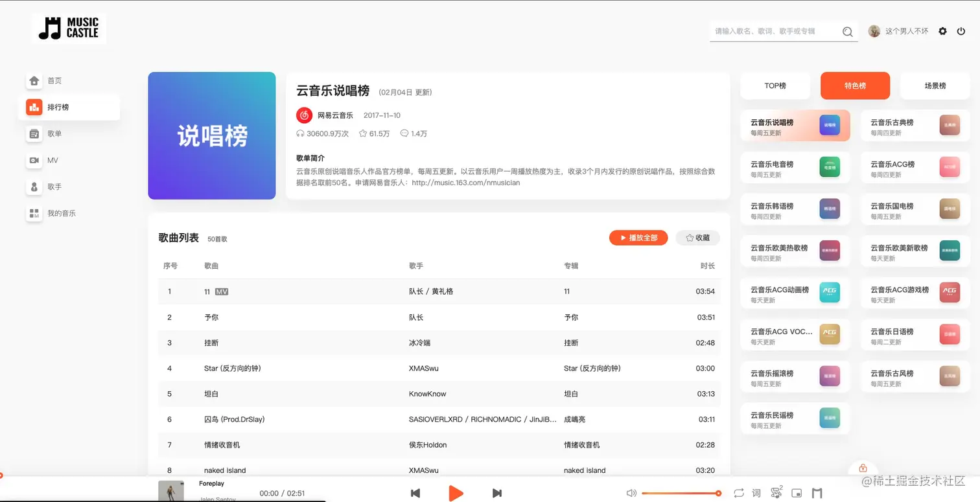The height and width of the screenshot is (502, 980).
Task: Click the 云音乐日语榜 cover icon
Action: (x=950, y=334)
